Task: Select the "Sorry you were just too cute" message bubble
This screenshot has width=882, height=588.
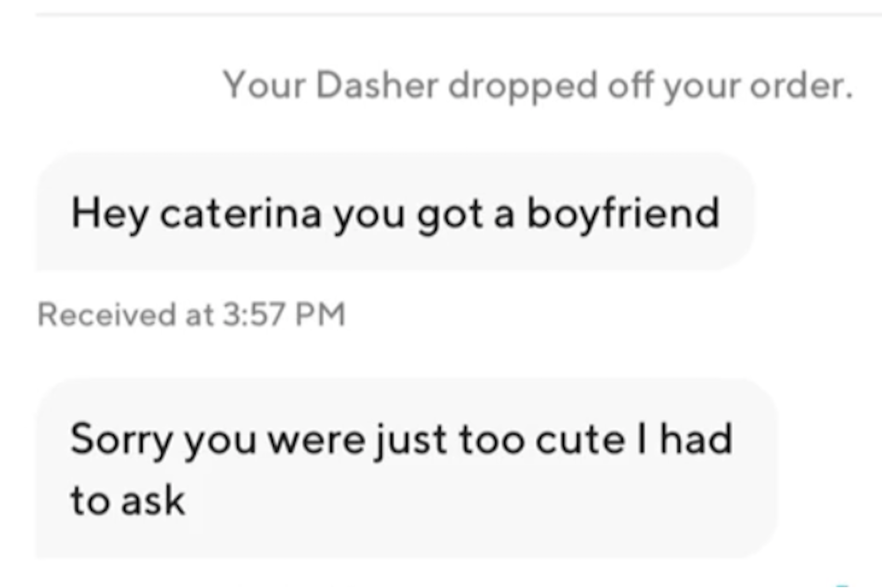Action: point(406,468)
